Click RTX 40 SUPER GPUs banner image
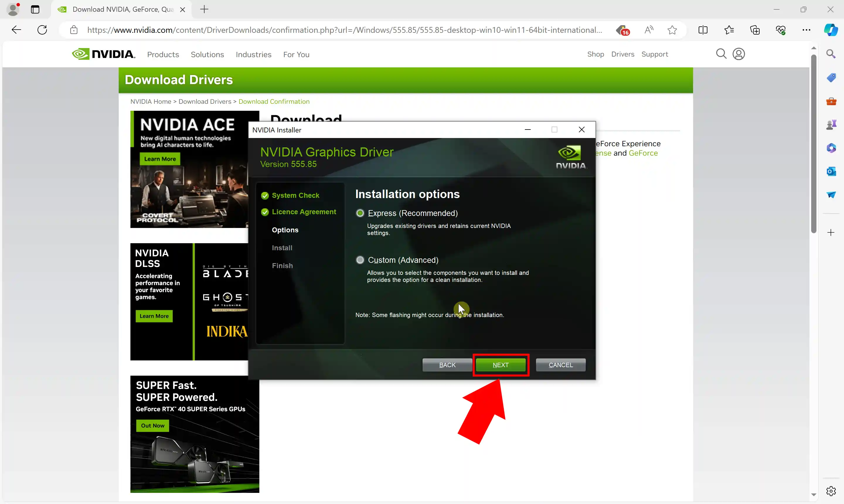 [195, 434]
